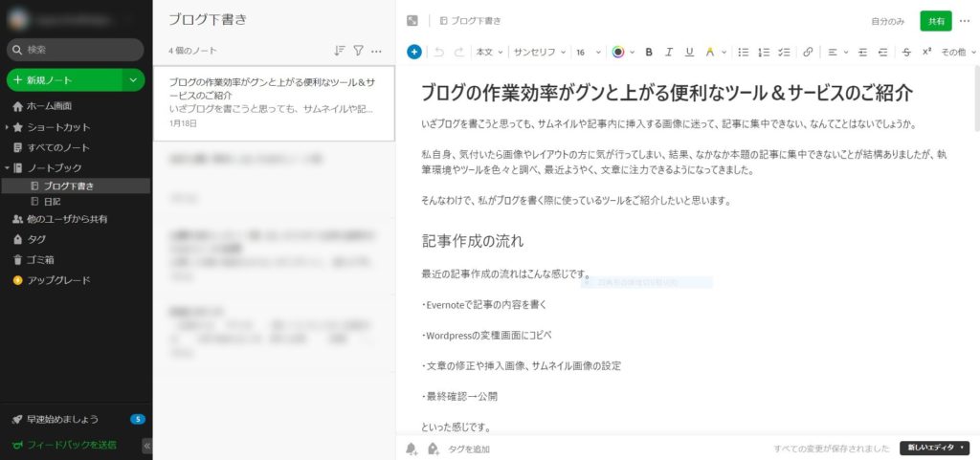The height and width of the screenshot is (460, 980).
Task: Open the font color wheel picker
Action: click(x=617, y=52)
